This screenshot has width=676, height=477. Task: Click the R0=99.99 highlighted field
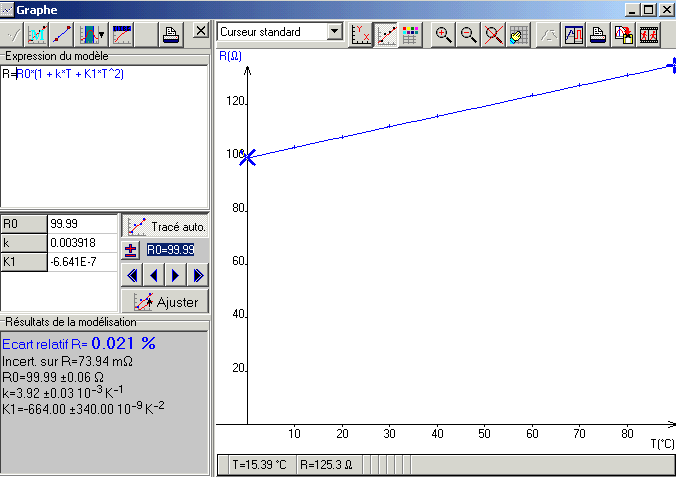pyautogui.click(x=171, y=250)
